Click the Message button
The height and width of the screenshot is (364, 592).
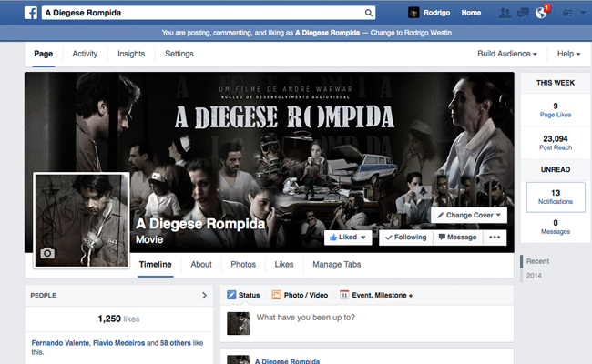(457, 238)
